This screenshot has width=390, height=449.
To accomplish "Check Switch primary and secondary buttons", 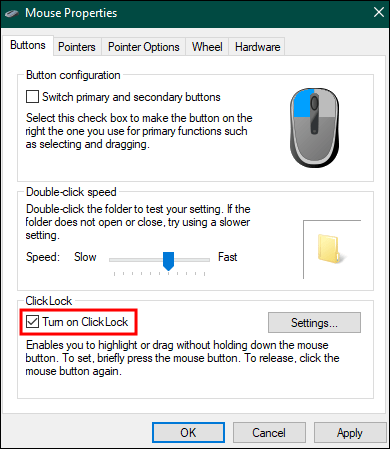I will click(32, 97).
